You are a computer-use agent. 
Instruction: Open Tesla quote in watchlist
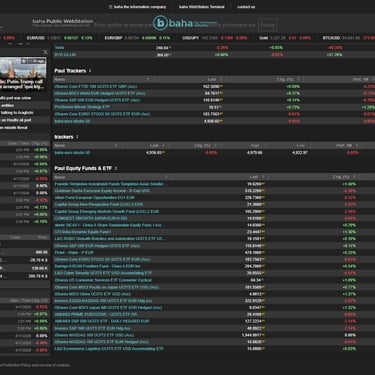coord(59,48)
